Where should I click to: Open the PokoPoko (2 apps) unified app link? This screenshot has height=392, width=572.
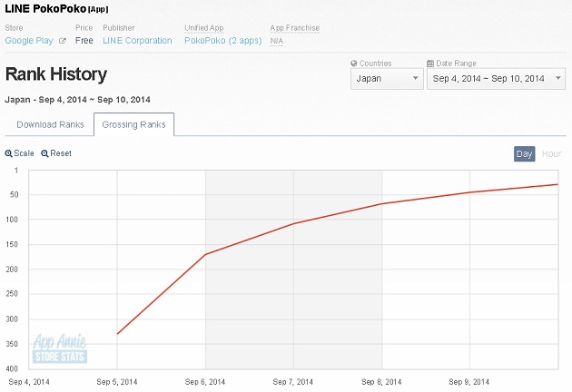(222, 41)
